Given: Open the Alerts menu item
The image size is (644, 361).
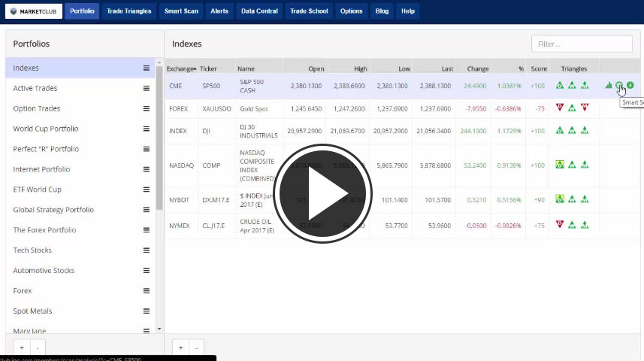Looking at the screenshot, I should coord(219,11).
